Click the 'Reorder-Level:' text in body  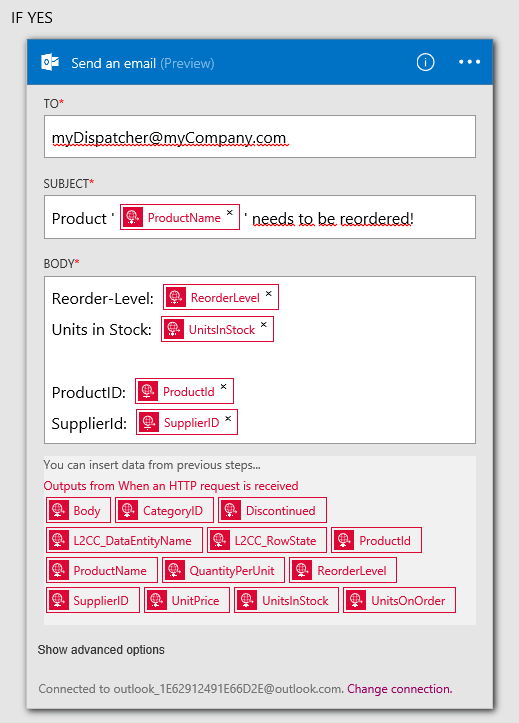(103, 299)
